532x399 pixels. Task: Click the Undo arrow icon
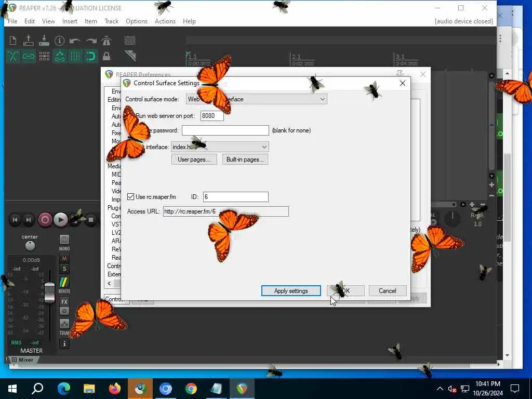pyautogui.click(x=75, y=41)
